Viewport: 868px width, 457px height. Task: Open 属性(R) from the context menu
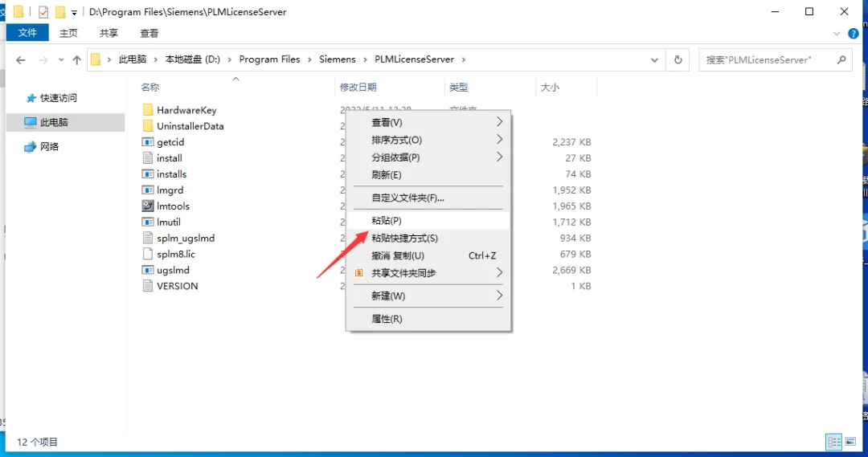point(428,319)
